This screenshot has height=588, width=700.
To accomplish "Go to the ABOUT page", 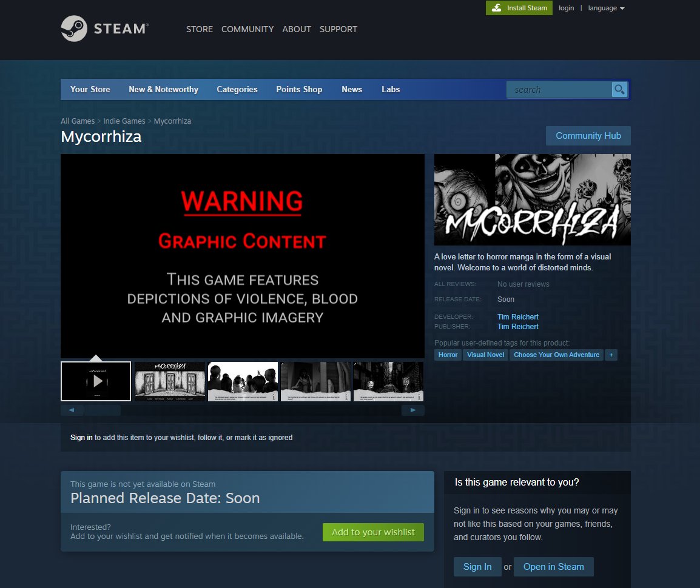I will (x=297, y=29).
